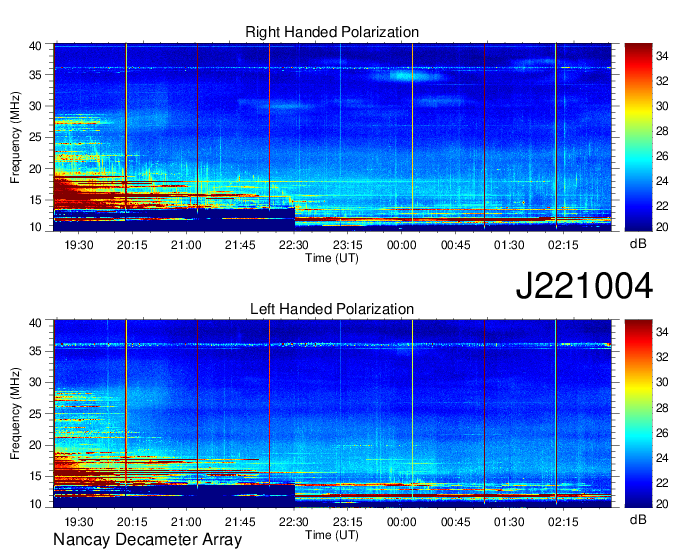Click "01:30" time tick on Right Handed plot
Screen dimensions: 680x552
(509, 245)
